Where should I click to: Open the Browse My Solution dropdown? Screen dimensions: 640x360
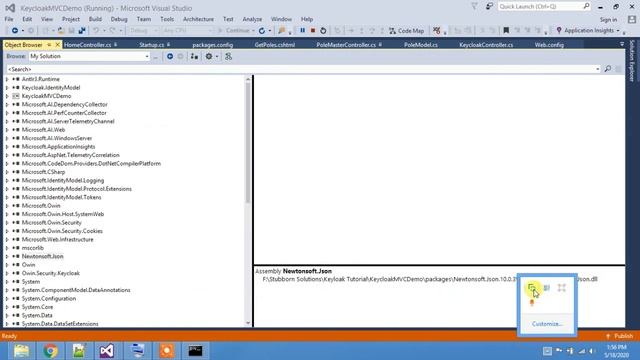pyautogui.click(x=147, y=56)
